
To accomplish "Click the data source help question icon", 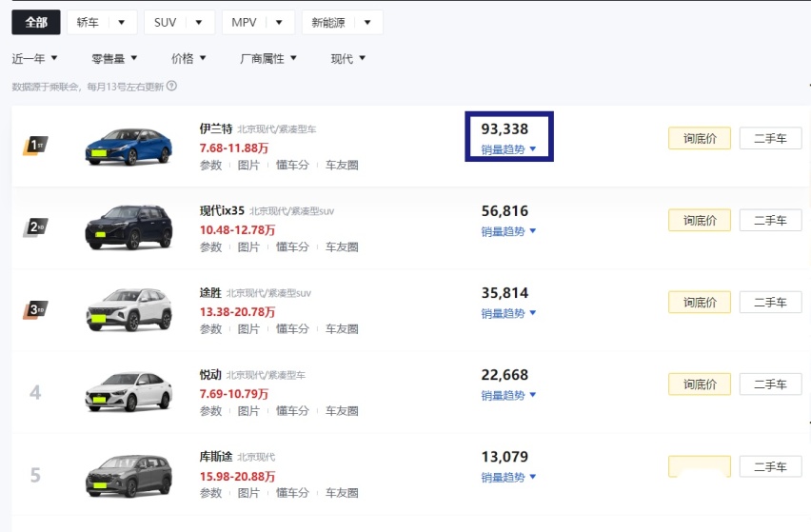I will coord(171,86).
